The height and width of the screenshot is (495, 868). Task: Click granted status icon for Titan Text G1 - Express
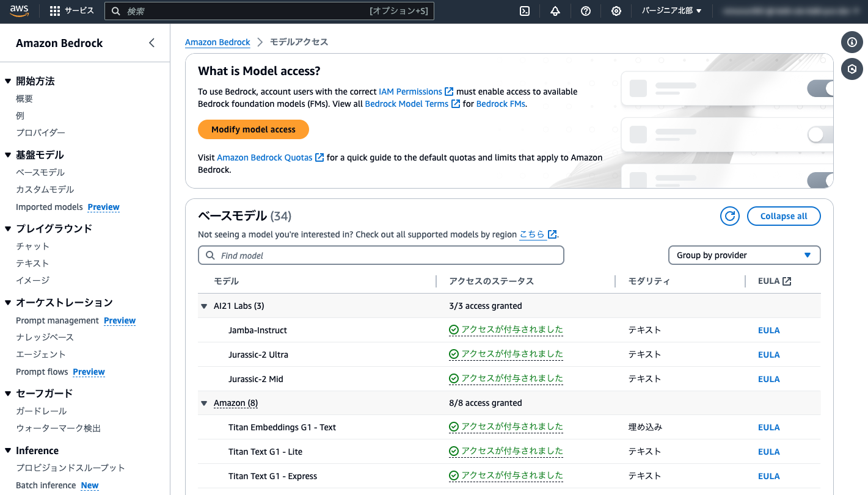(454, 476)
